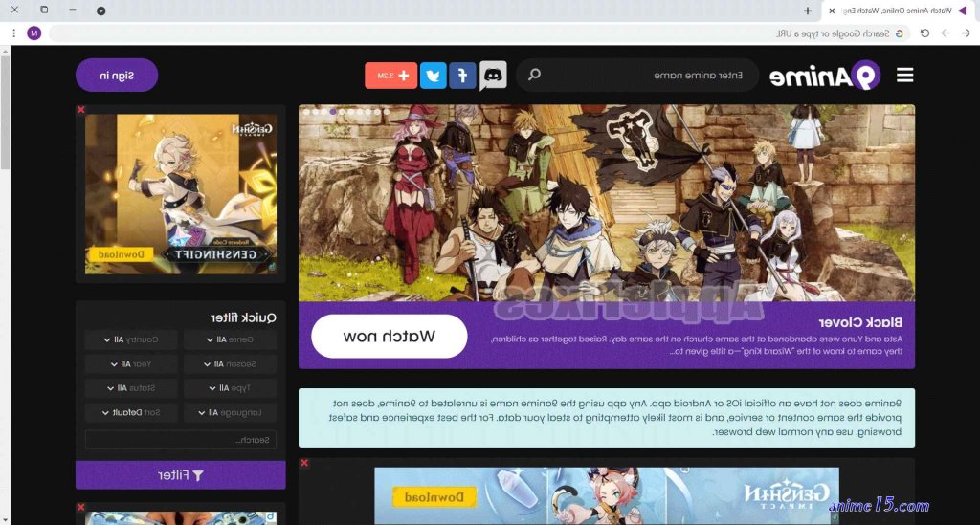Switch to the Watch Anime Online tab
This screenshot has height=525, width=980.
point(900,11)
